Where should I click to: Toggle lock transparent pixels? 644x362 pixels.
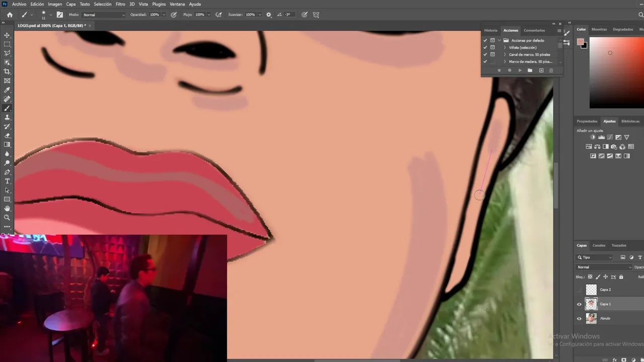coord(590,277)
